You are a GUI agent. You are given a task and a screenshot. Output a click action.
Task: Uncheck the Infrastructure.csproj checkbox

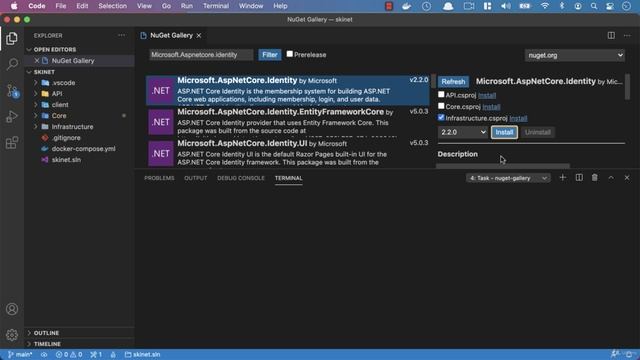441,118
